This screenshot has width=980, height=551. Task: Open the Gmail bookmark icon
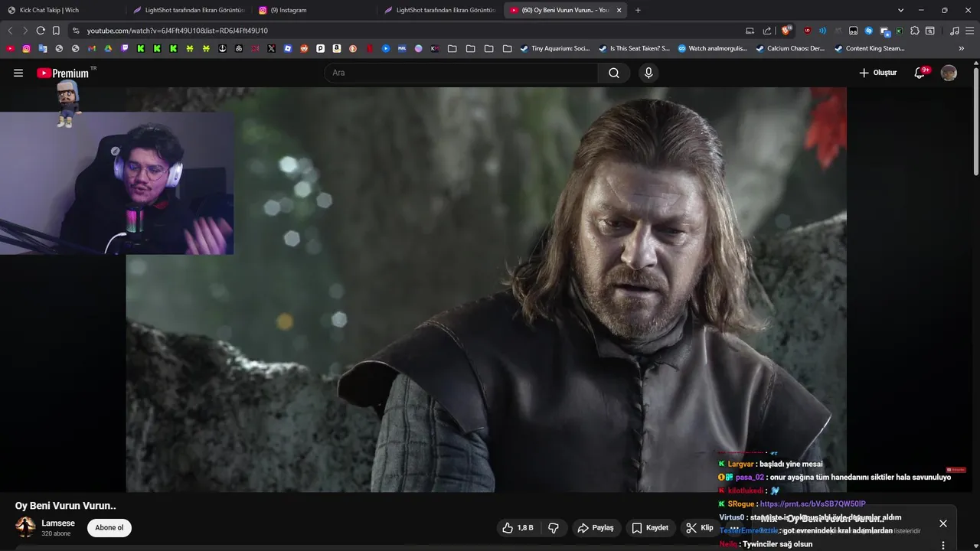[x=92, y=48]
